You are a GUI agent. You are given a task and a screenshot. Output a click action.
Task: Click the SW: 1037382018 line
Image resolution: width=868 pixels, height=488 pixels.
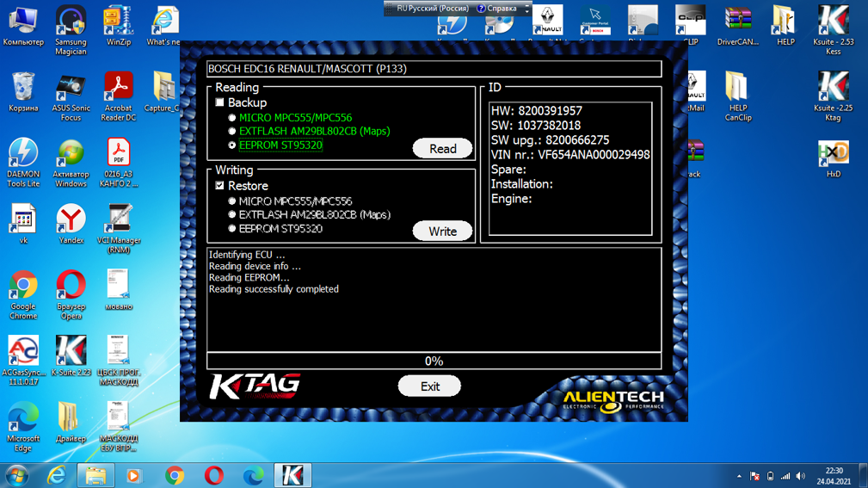(x=535, y=126)
